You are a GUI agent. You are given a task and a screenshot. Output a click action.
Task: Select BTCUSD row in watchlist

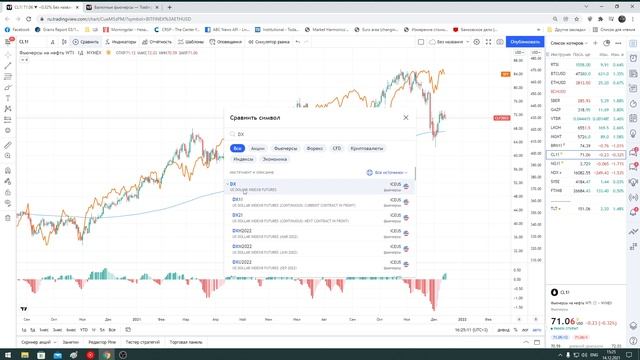pyautogui.click(x=586, y=74)
